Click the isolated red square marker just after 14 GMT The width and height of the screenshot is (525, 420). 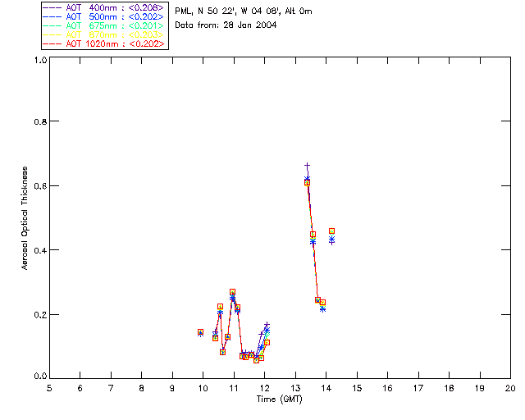331,231
